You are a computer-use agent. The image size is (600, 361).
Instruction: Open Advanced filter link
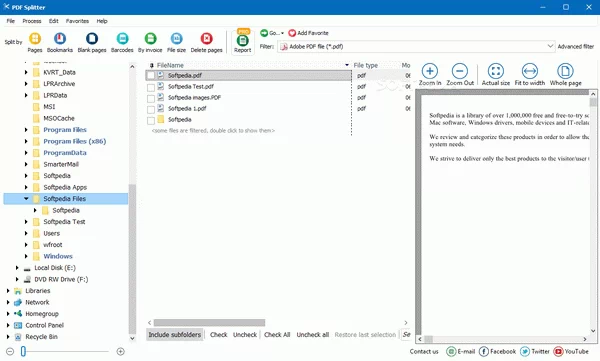tap(576, 46)
